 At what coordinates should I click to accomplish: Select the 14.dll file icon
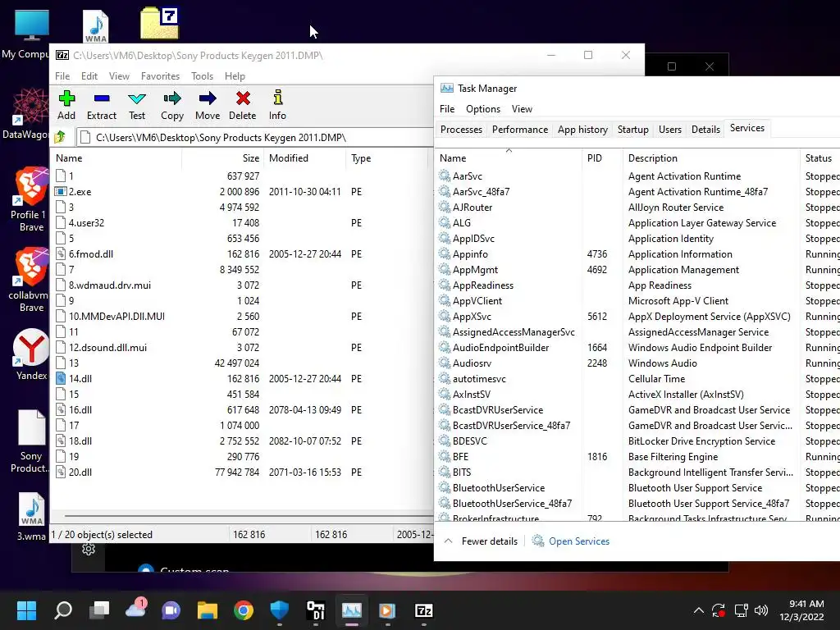pos(61,378)
